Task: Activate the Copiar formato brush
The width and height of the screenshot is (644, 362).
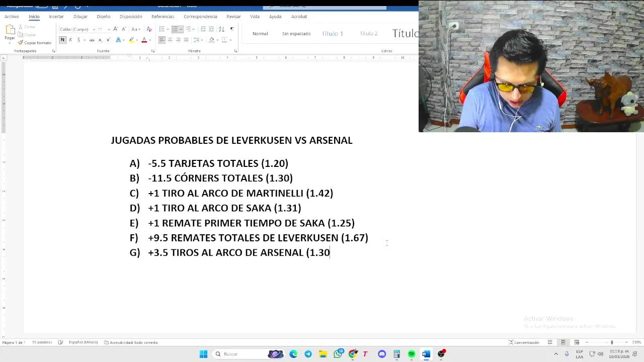Action: coord(34,43)
